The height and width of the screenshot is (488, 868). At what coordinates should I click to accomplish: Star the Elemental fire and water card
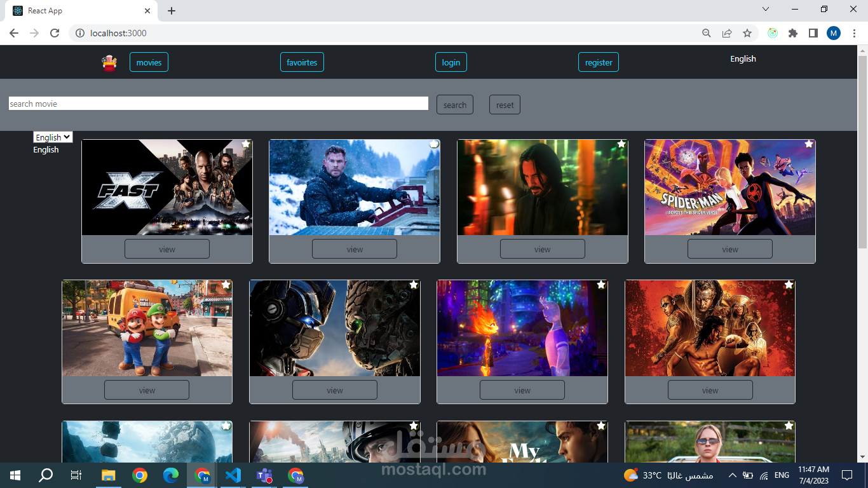point(601,285)
